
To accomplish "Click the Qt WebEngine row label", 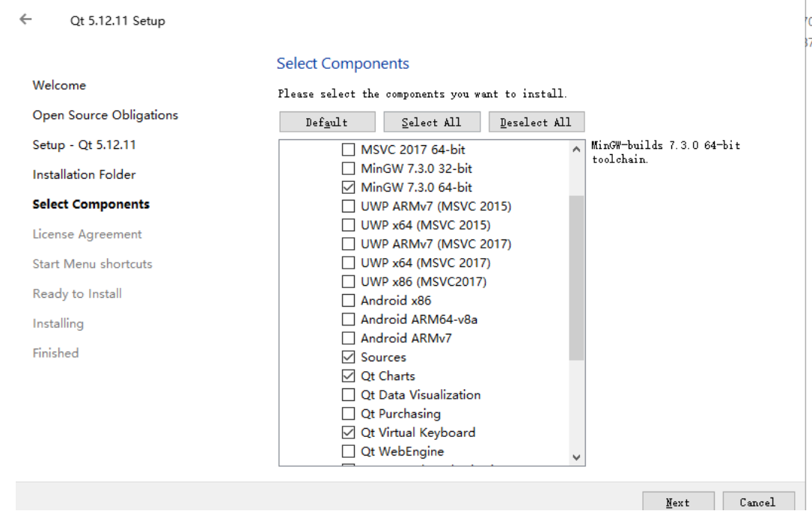I will point(403,451).
